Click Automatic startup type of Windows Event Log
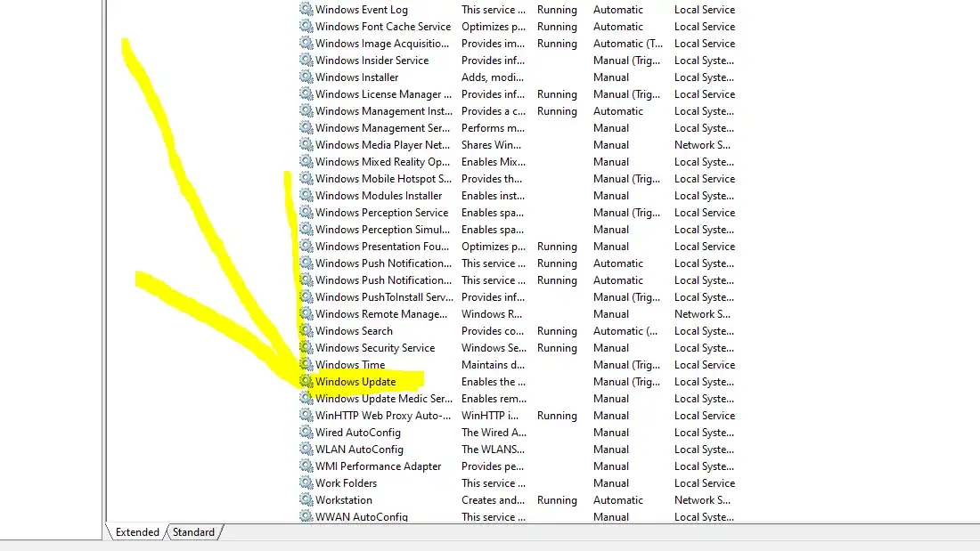This screenshot has width=980, height=551. [x=618, y=10]
